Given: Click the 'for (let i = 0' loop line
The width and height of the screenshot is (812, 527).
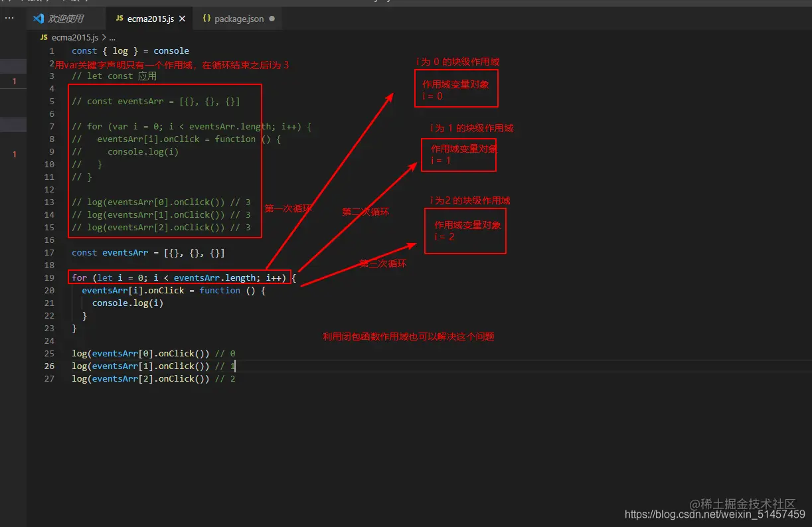Looking at the screenshot, I should pyautogui.click(x=184, y=278).
